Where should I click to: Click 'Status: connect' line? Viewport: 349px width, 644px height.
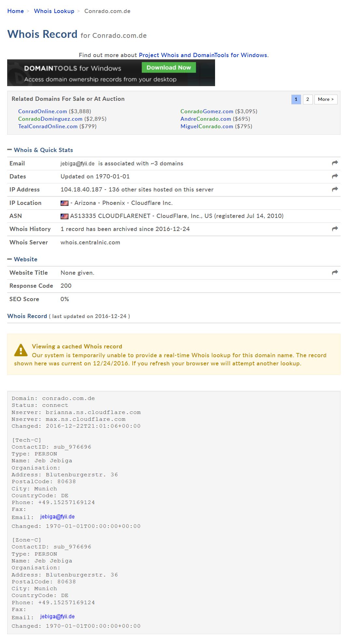[40, 405]
